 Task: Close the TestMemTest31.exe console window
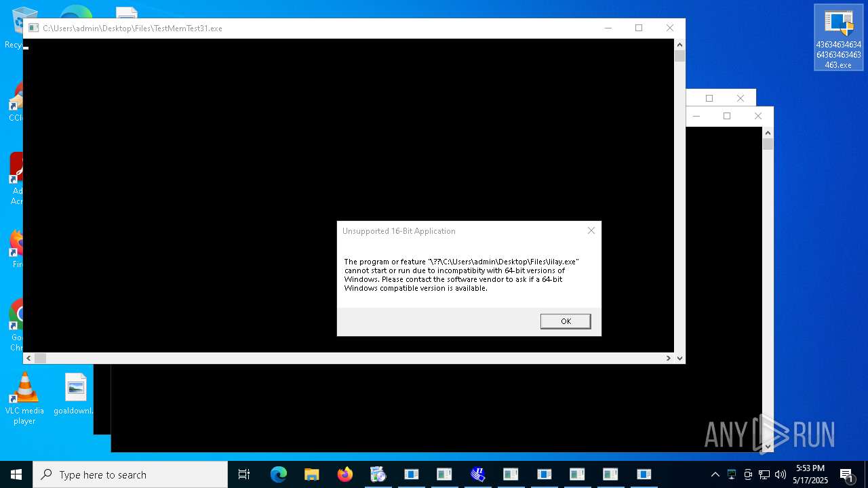pyautogui.click(x=670, y=28)
